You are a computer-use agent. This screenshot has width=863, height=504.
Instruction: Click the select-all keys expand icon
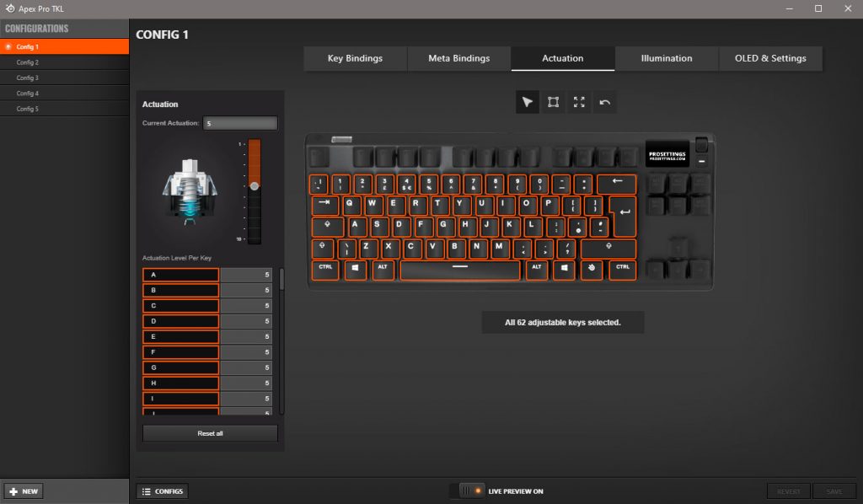coord(579,102)
